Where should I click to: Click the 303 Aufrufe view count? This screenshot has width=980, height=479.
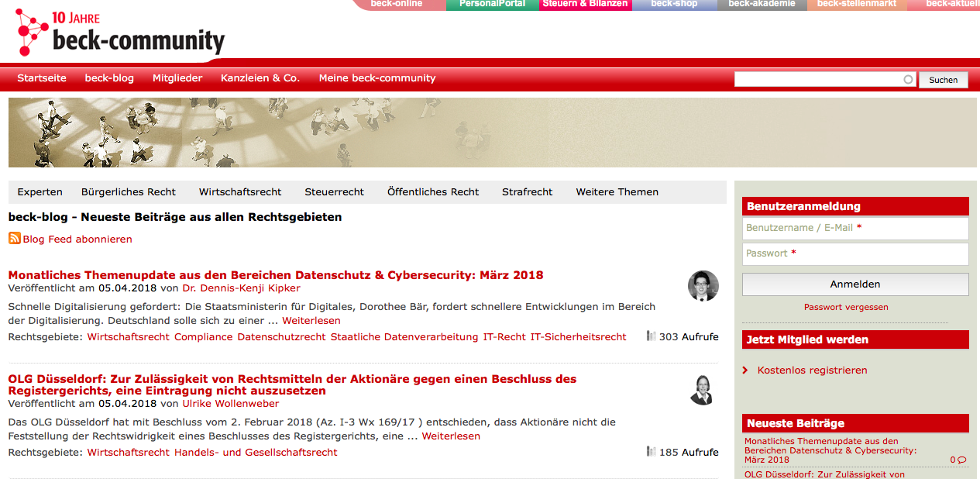(689, 337)
